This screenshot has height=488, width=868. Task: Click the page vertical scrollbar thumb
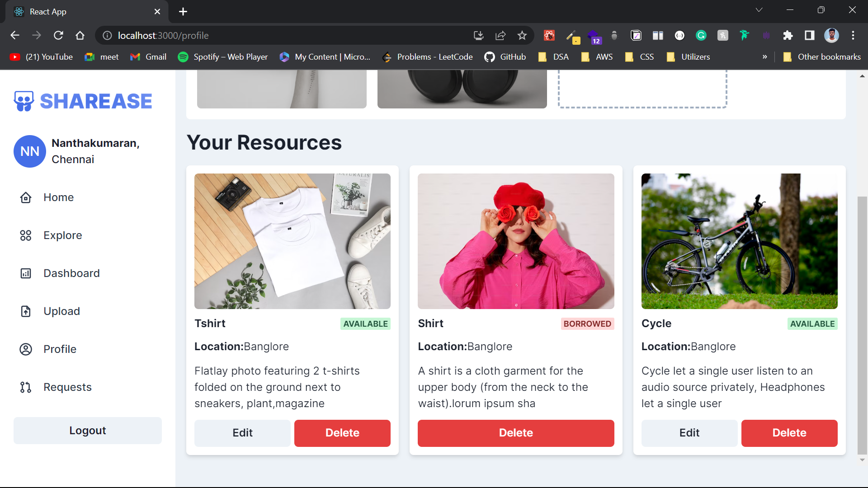click(862, 325)
